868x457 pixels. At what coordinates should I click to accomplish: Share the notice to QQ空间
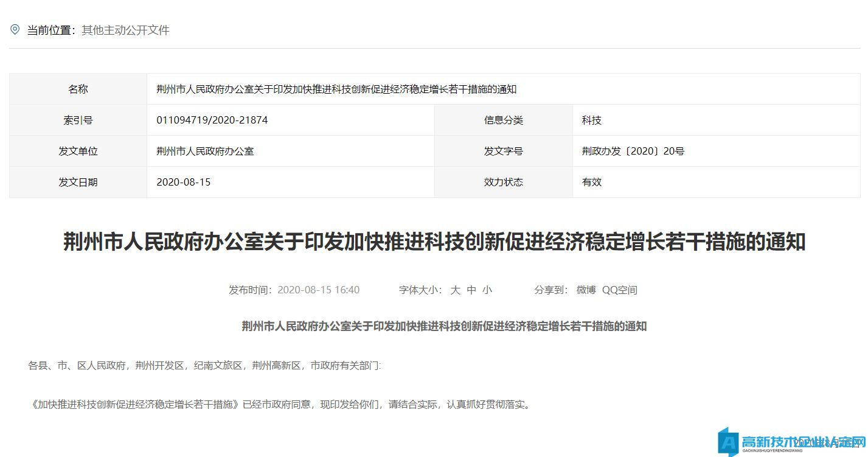coord(620,290)
